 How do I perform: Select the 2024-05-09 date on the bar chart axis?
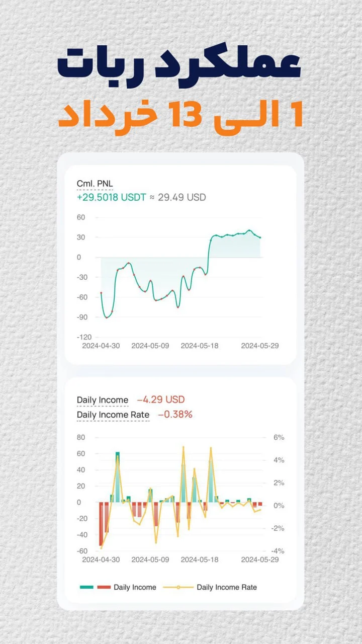coord(150,559)
